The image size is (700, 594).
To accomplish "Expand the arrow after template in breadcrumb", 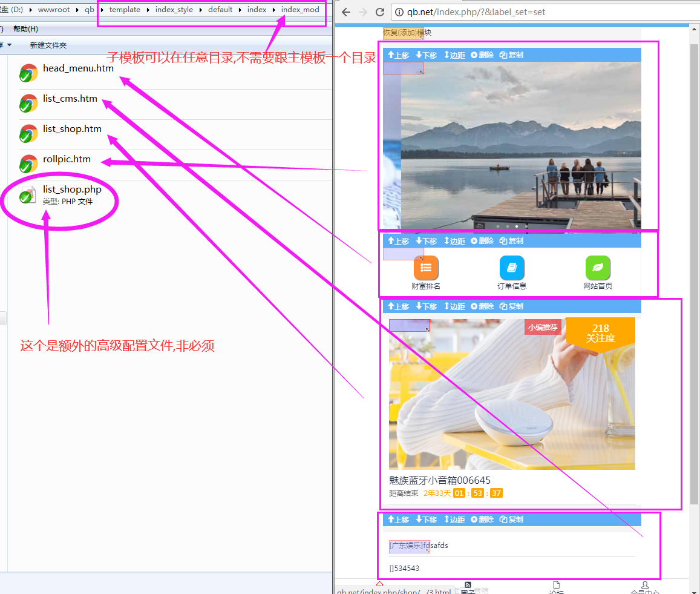I will coord(148,10).
